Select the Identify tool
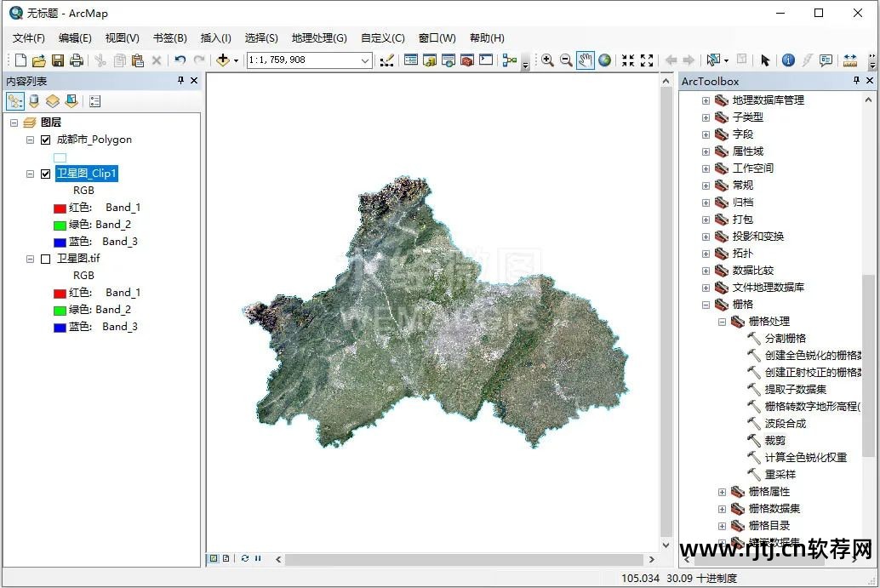The width and height of the screenshot is (880, 588). pyautogui.click(x=788, y=60)
